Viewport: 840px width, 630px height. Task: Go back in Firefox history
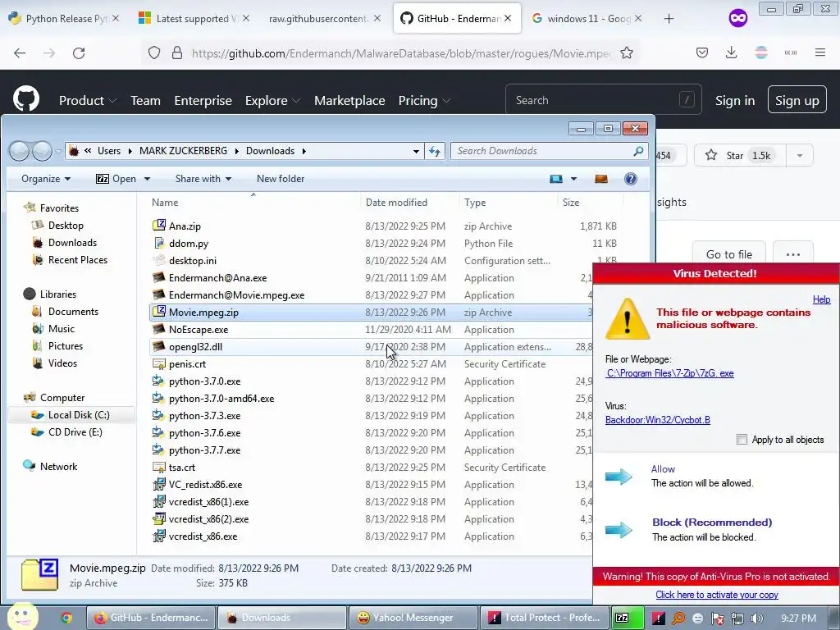[20, 53]
